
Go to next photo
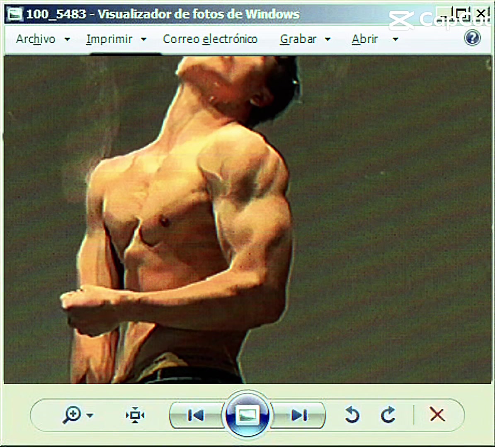[x=298, y=415]
